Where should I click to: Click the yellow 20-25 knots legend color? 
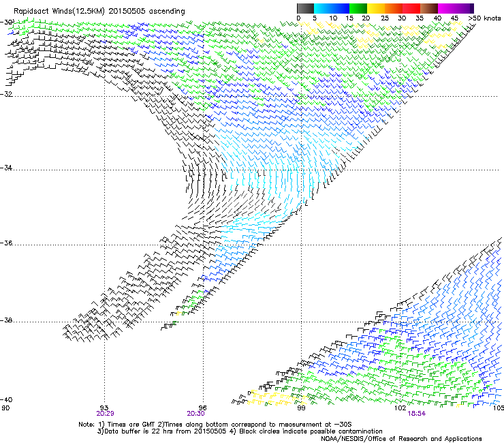point(376,8)
